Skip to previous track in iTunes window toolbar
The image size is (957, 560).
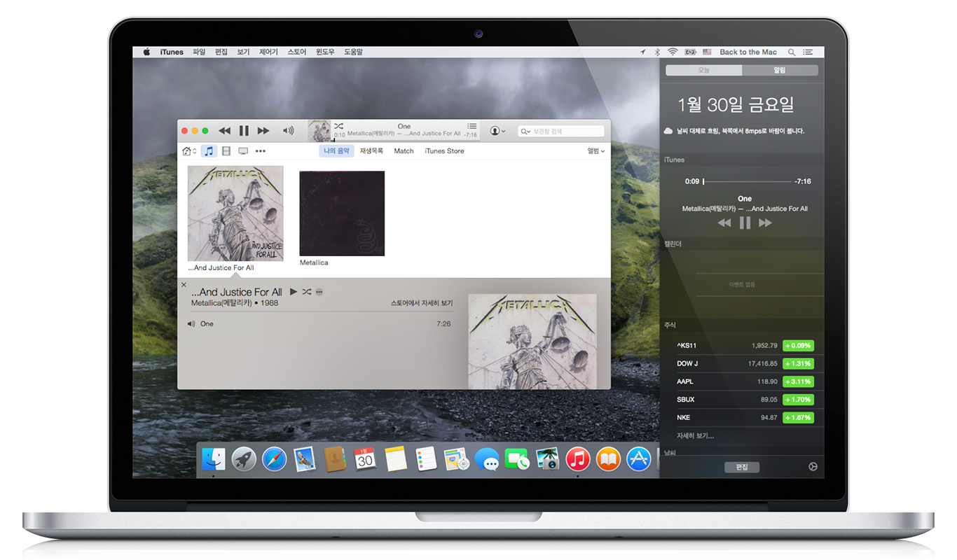(x=224, y=131)
